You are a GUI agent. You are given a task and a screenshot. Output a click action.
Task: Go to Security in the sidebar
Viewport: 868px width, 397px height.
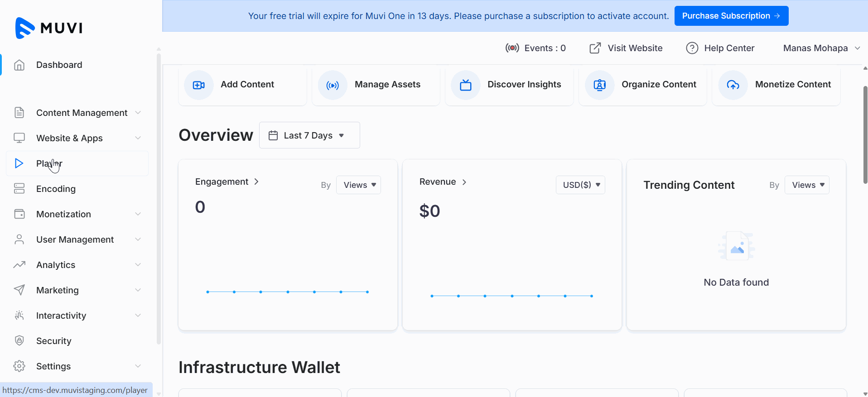point(53,341)
